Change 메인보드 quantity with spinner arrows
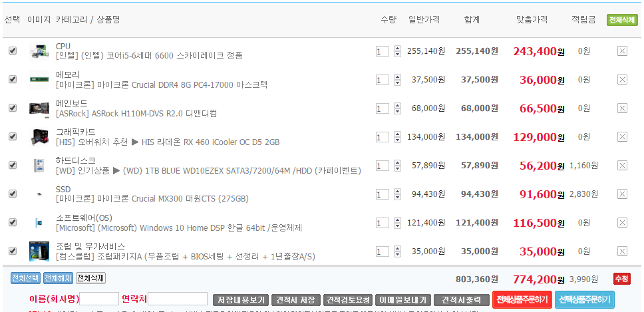Image resolution: width=644 pixels, height=312 pixels. click(x=397, y=108)
